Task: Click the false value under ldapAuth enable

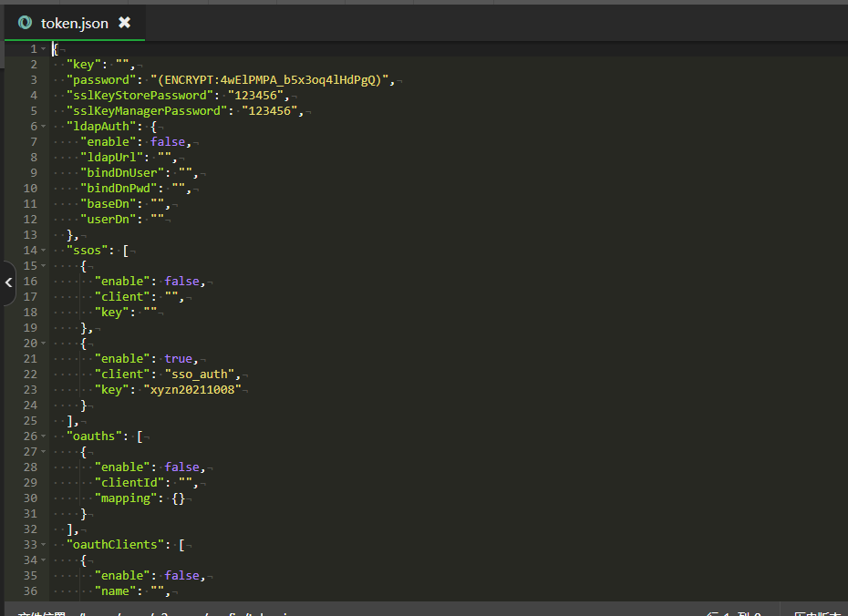Action: click(x=169, y=141)
